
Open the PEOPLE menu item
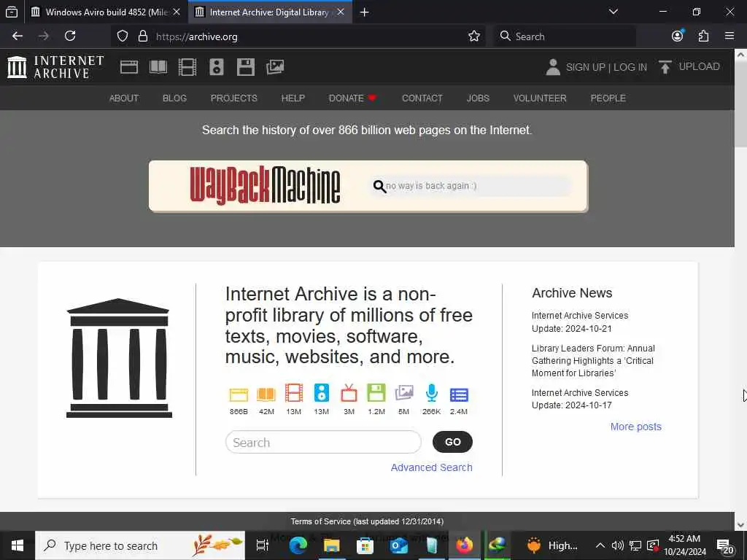(608, 98)
